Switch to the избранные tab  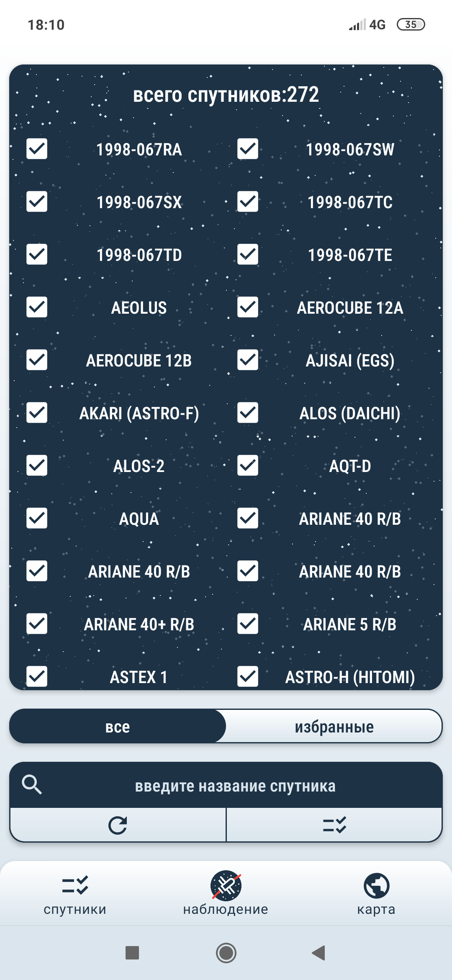tap(335, 726)
